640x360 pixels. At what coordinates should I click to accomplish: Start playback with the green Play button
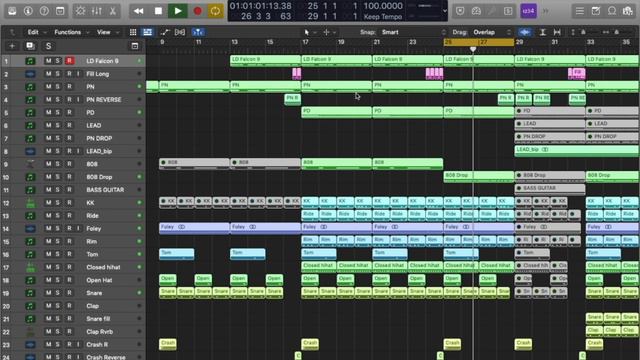pyautogui.click(x=178, y=11)
